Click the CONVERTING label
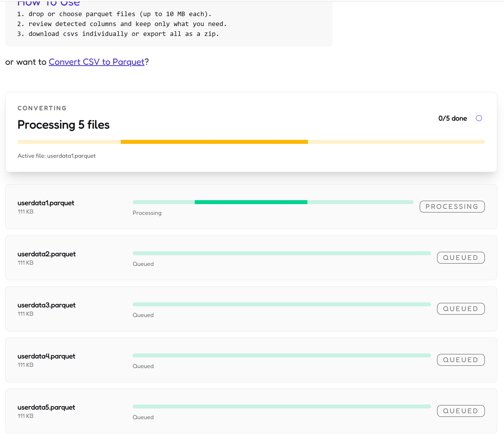Viewport: 504px width, 439px height. coord(42,108)
